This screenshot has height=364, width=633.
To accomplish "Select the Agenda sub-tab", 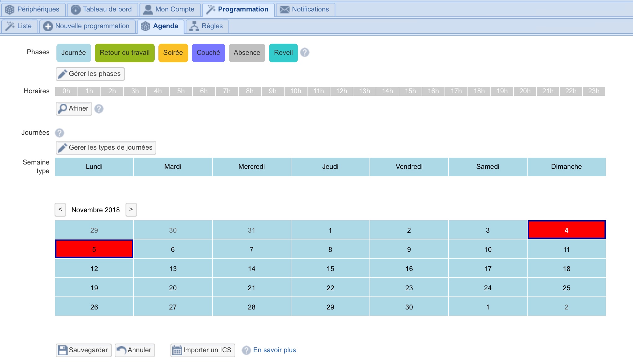I will pyautogui.click(x=160, y=26).
